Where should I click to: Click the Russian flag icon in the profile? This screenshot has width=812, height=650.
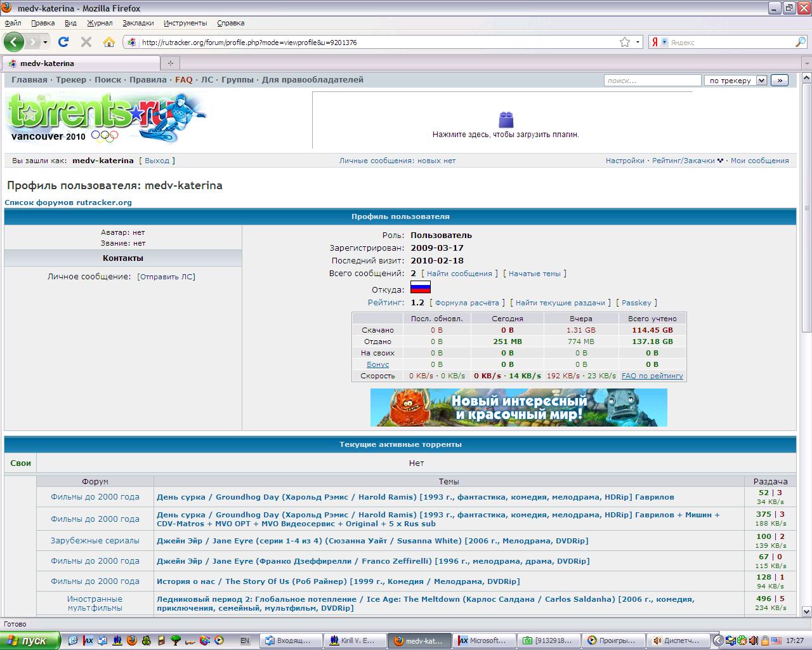pos(420,287)
